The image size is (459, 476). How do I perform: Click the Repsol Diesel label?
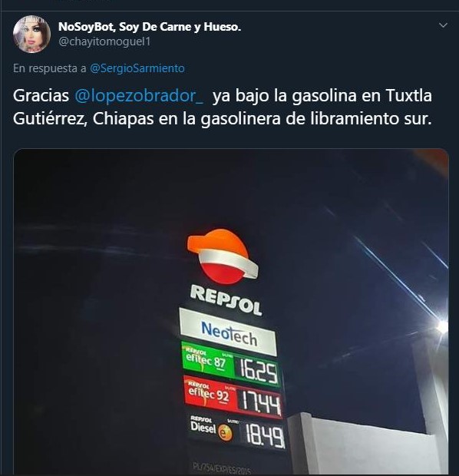click(x=203, y=425)
